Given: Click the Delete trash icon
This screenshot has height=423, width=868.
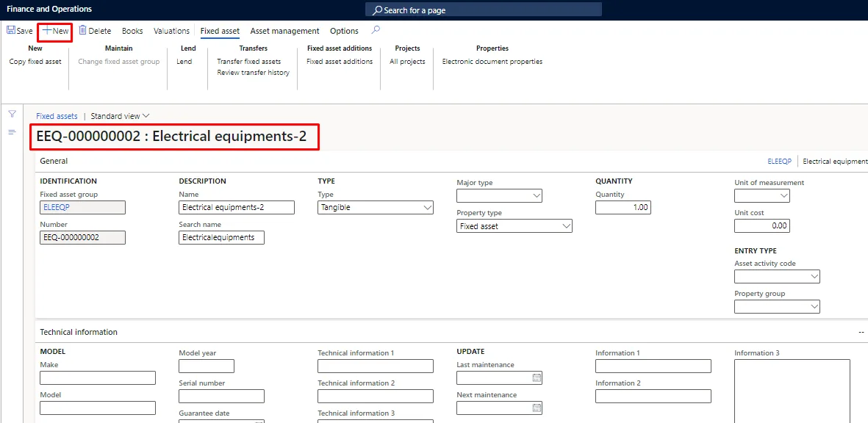Looking at the screenshot, I should coord(82,30).
